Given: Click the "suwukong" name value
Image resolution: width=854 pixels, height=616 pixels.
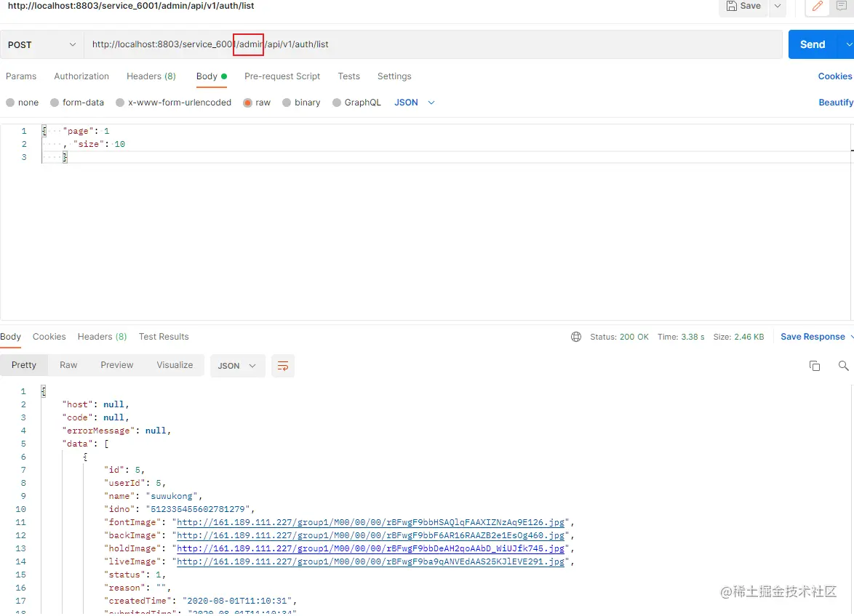Looking at the screenshot, I should pyautogui.click(x=172, y=496).
